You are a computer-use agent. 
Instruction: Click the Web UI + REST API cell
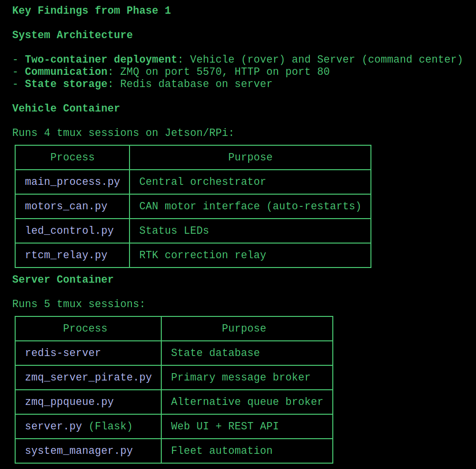(x=225, y=426)
